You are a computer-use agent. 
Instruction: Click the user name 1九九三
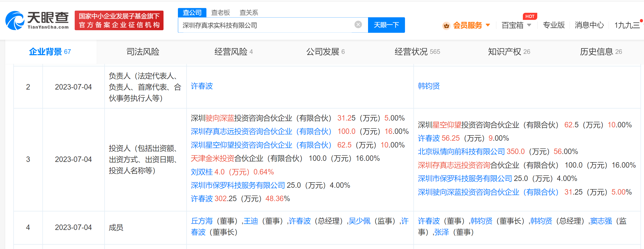tap(627, 25)
